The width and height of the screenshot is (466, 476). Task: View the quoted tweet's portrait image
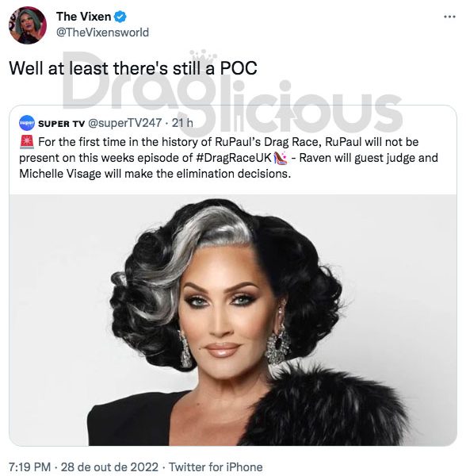233,321
